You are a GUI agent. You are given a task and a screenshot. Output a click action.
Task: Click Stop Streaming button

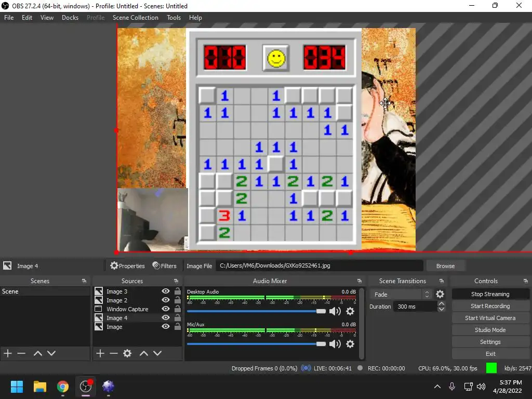[490, 294]
